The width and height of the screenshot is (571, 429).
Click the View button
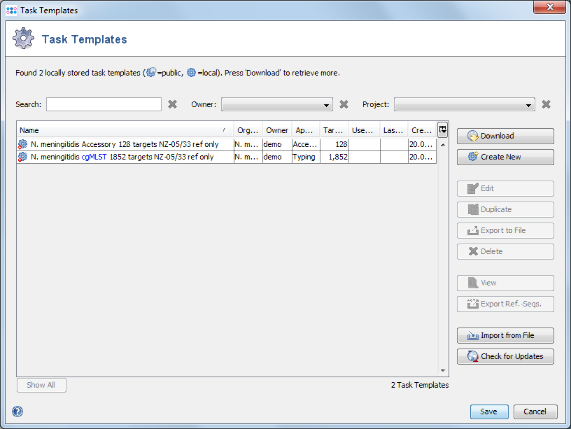pos(505,283)
